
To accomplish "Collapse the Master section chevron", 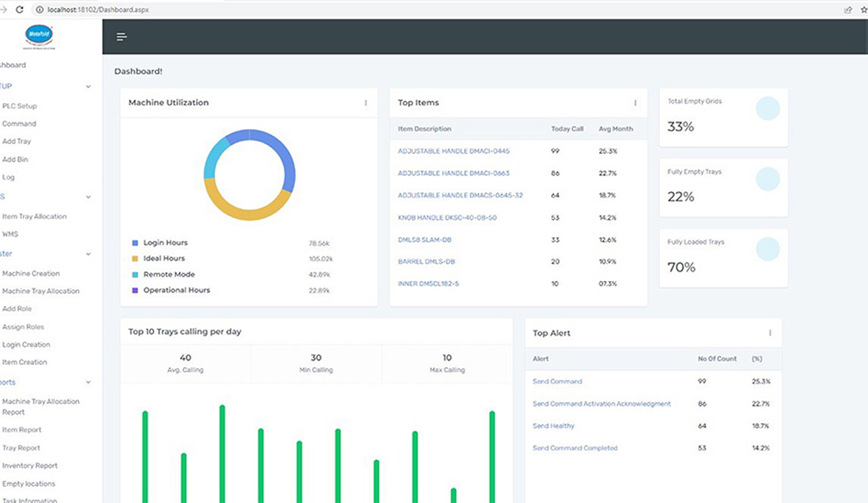I will click(x=88, y=254).
